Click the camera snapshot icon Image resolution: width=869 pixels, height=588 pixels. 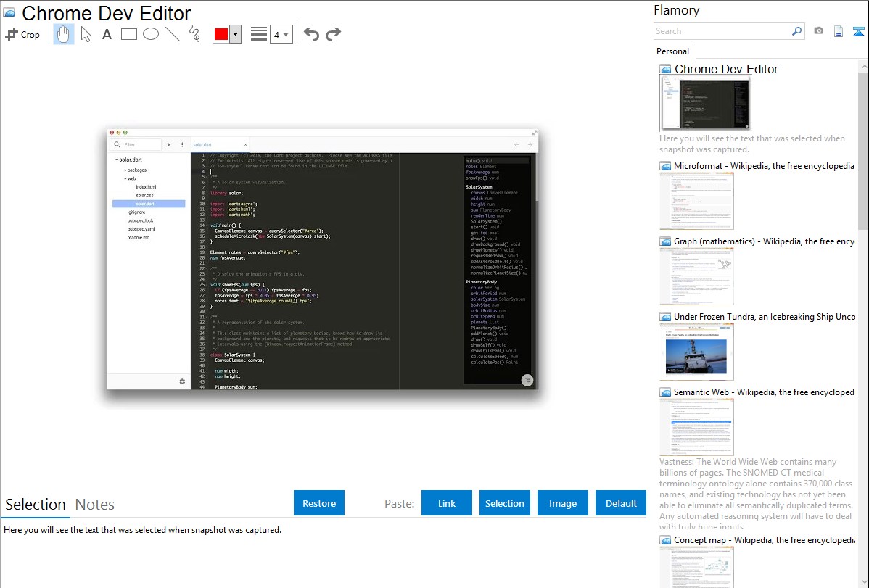[818, 31]
